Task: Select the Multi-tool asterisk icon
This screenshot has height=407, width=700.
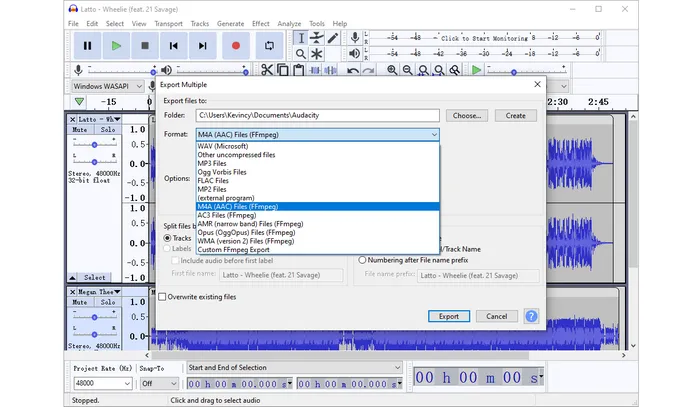Action: pos(317,54)
